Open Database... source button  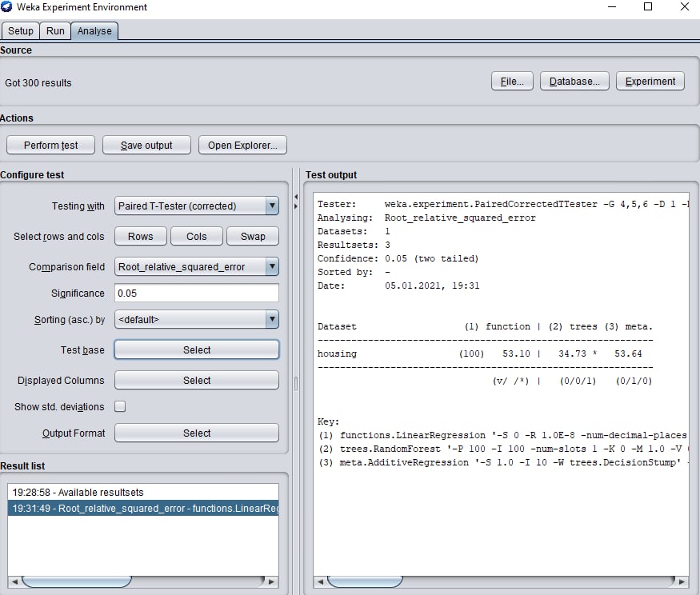574,82
